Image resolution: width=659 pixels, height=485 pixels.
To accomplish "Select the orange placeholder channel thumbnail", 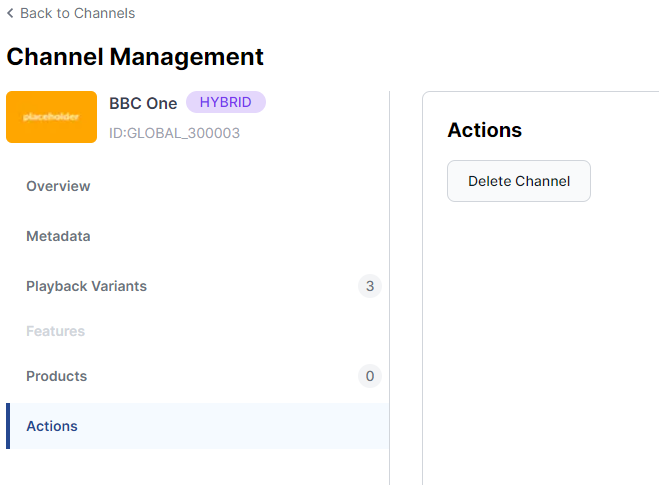I will [51, 117].
